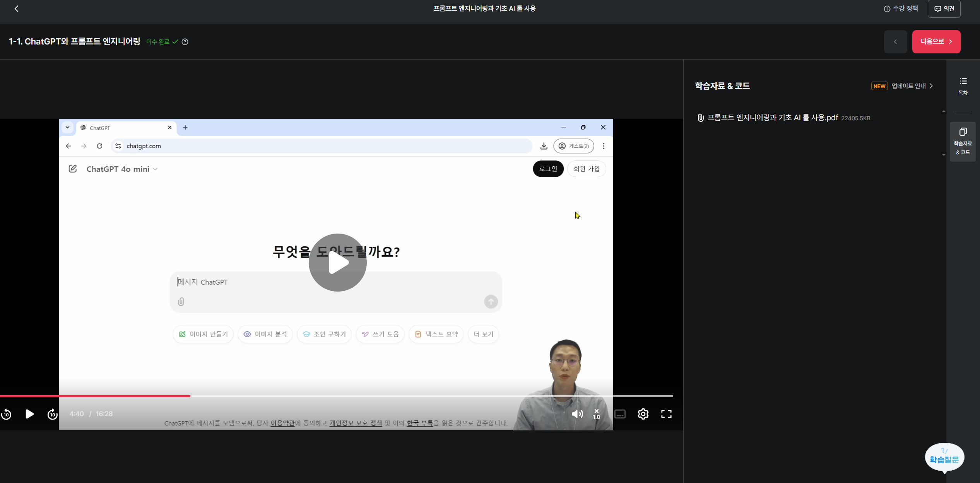Click the 다음으로 next lesson button

[x=936, y=42]
